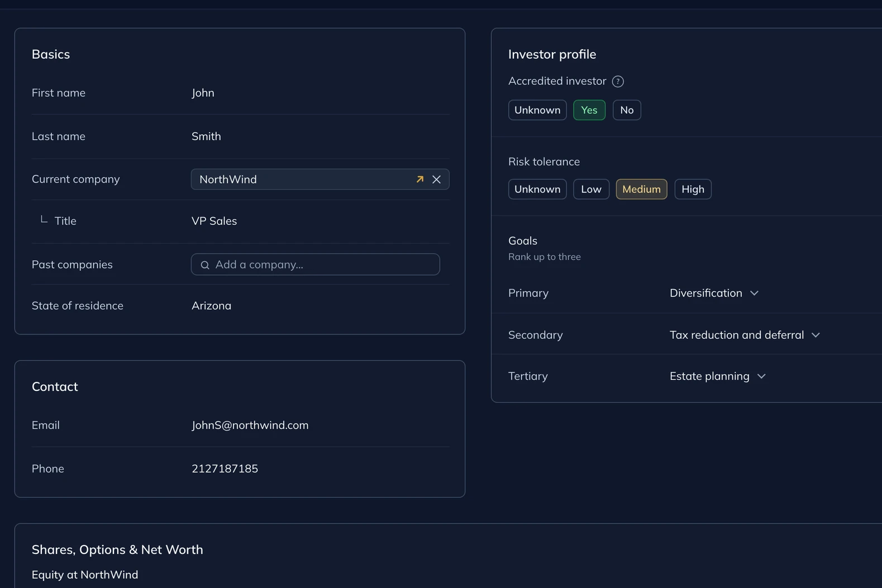The width and height of the screenshot is (882, 588).
Task: Edit phone number 2127187185
Action: point(225,469)
